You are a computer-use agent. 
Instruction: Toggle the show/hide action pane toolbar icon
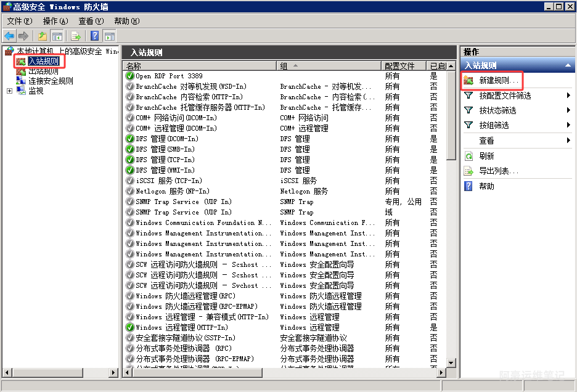110,36
